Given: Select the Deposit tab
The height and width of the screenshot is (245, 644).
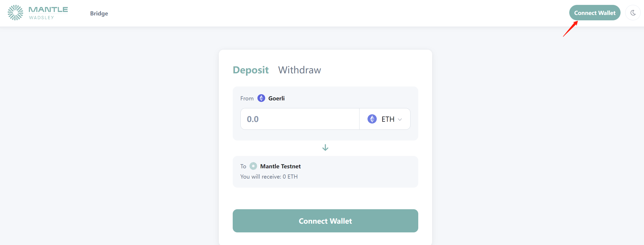Looking at the screenshot, I should point(251,70).
